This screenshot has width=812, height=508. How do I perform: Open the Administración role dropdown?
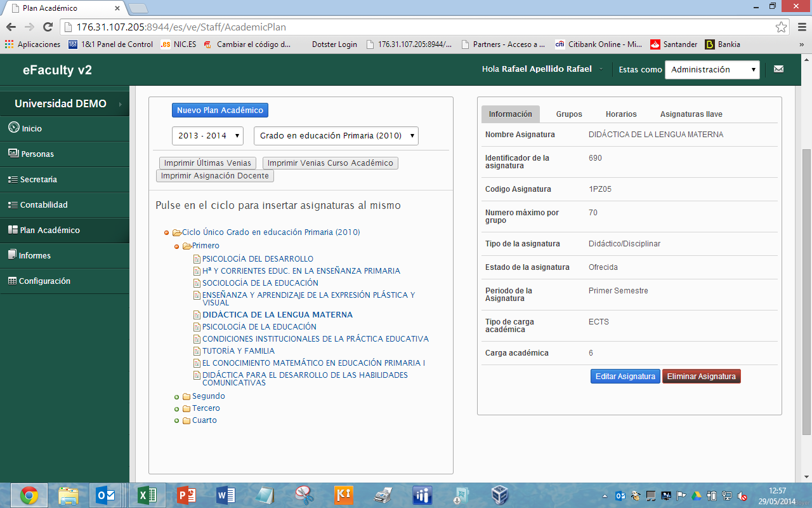tap(712, 70)
